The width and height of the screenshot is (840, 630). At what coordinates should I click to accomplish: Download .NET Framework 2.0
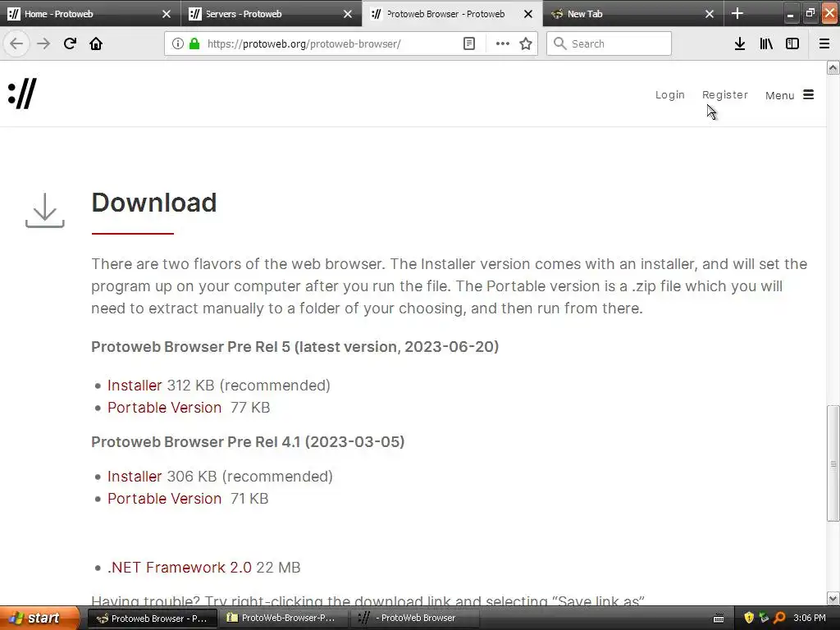pos(180,568)
